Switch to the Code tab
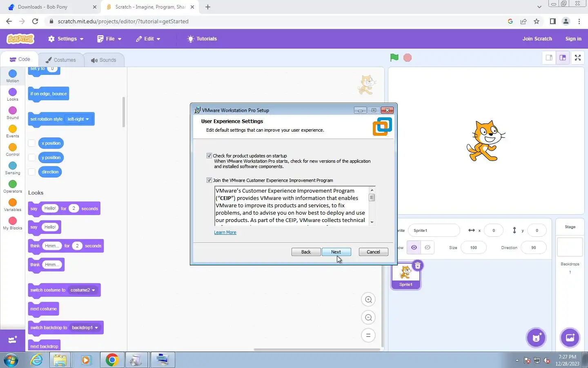 point(20,59)
